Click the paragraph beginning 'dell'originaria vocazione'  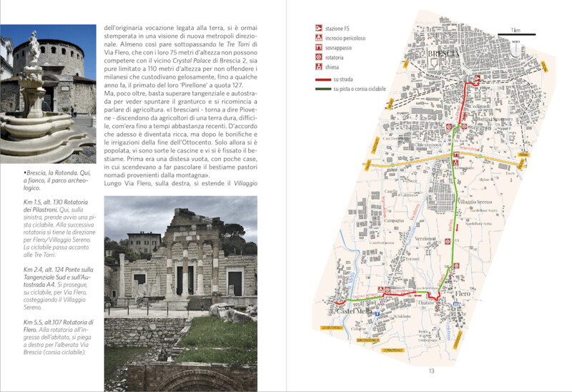(181, 57)
